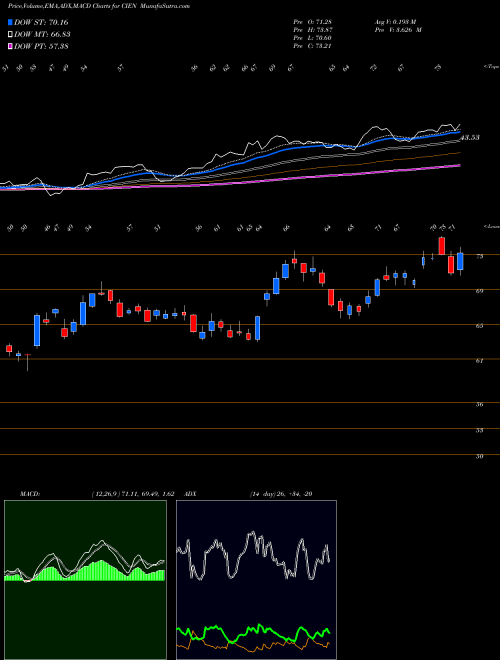The height and width of the screenshot is (660, 500).
Task: Click the 33 axis label
Action: pyautogui.click(x=479, y=431)
